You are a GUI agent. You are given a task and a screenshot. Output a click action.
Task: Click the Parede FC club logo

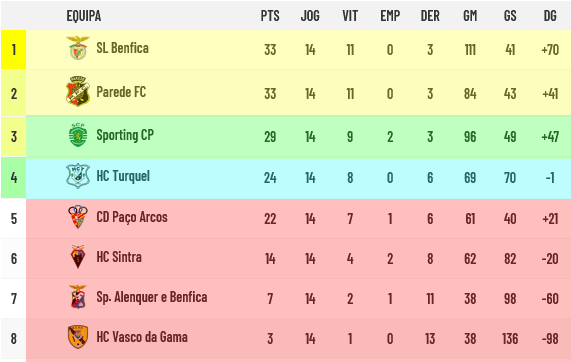click(78, 91)
